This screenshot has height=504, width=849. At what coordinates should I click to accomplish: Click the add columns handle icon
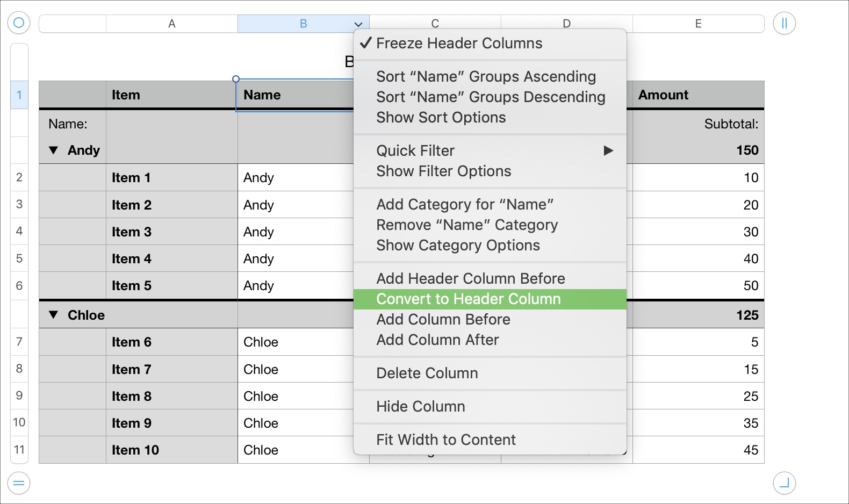[785, 23]
